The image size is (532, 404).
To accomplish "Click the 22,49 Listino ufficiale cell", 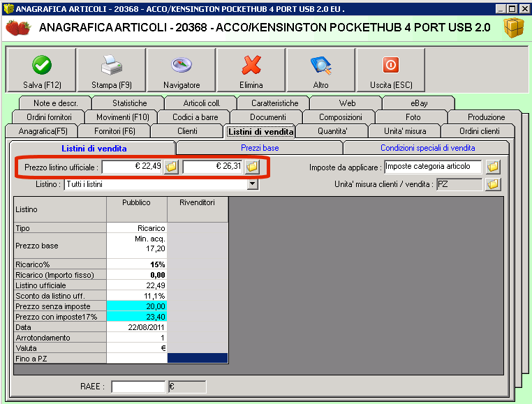I will click(137, 285).
